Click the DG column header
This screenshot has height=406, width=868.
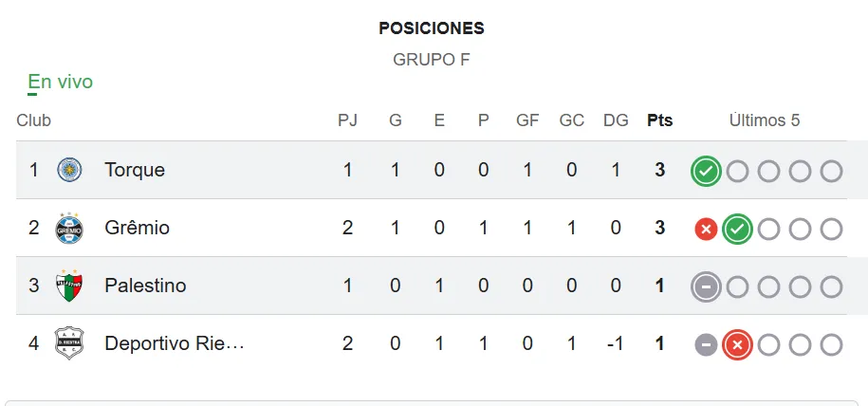(616, 120)
